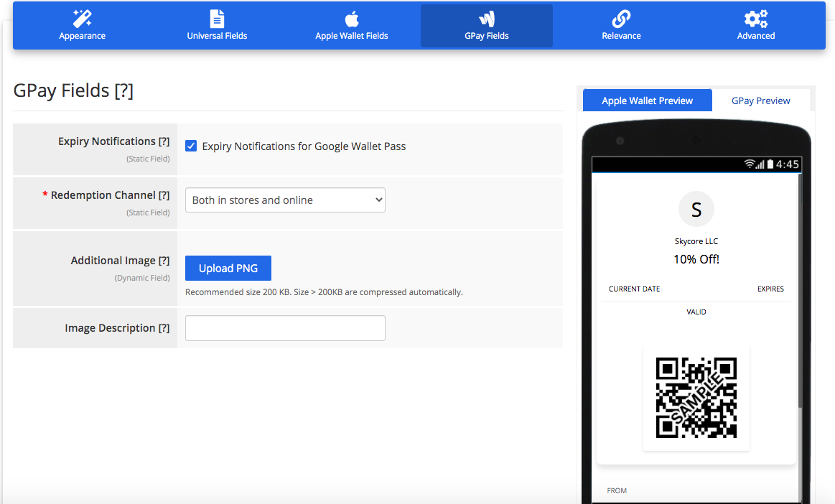Click the Appearance magic wand icon
Screen dimensions: 835x504
coord(82,19)
